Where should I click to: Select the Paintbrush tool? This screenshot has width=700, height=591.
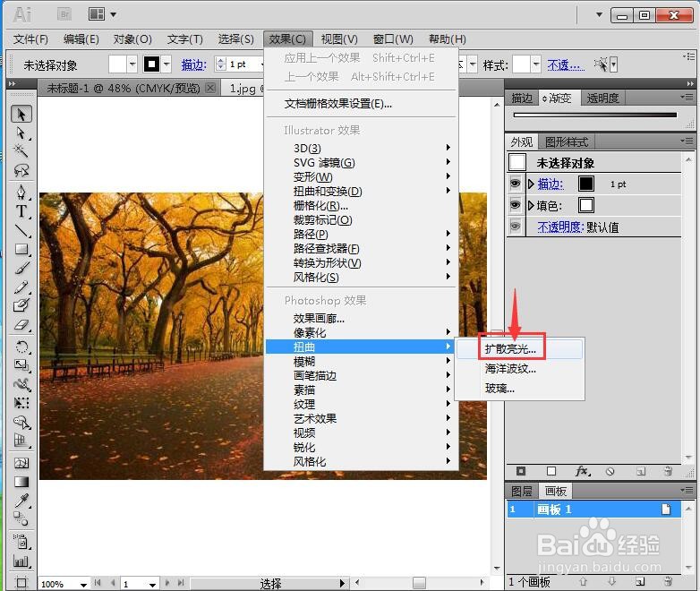click(x=21, y=268)
